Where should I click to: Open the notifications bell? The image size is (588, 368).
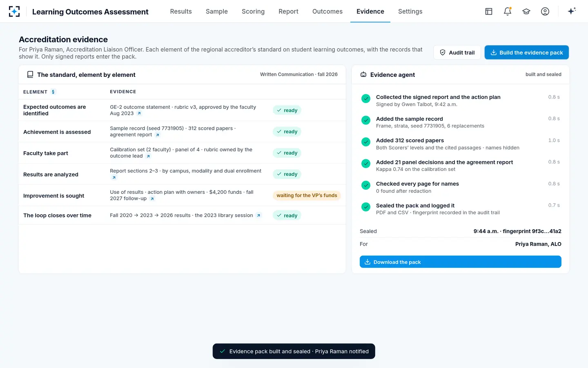pyautogui.click(x=508, y=11)
